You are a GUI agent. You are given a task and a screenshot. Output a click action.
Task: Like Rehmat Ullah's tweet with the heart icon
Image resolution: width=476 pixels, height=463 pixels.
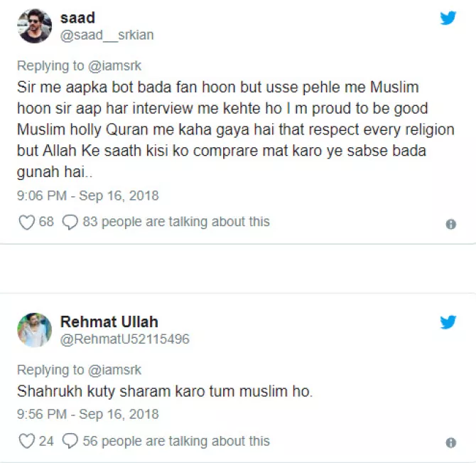coord(27,442)
